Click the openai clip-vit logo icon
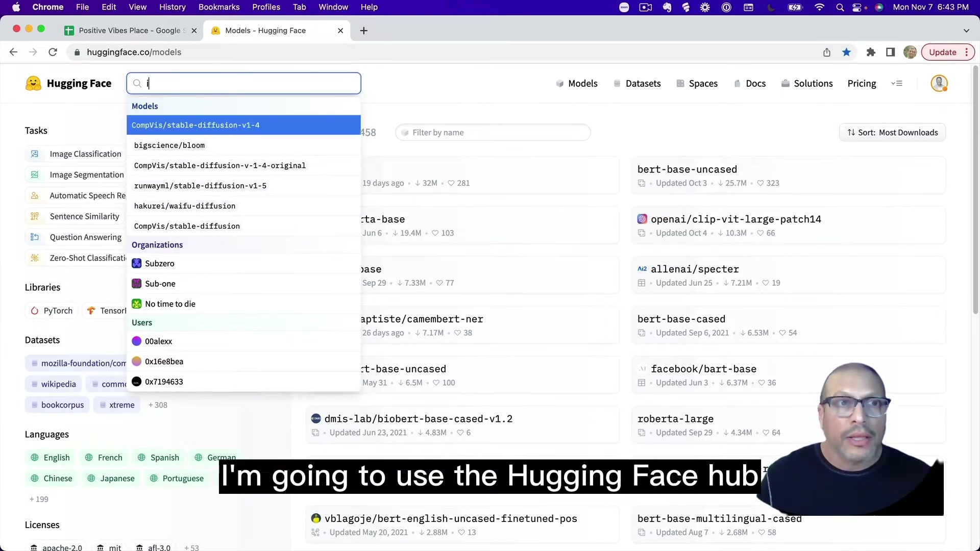980x551 pixels. coord(642,219)
